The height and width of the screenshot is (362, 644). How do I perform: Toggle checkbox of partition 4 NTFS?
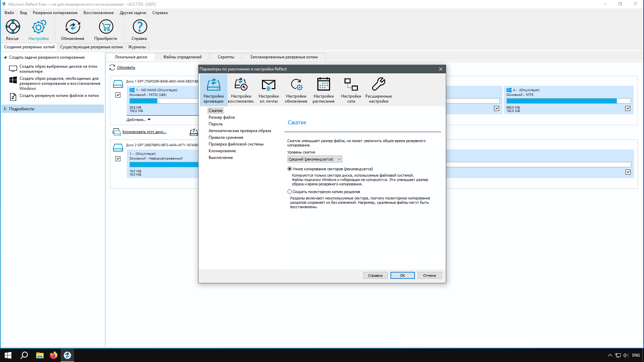(x=628, y=109)
